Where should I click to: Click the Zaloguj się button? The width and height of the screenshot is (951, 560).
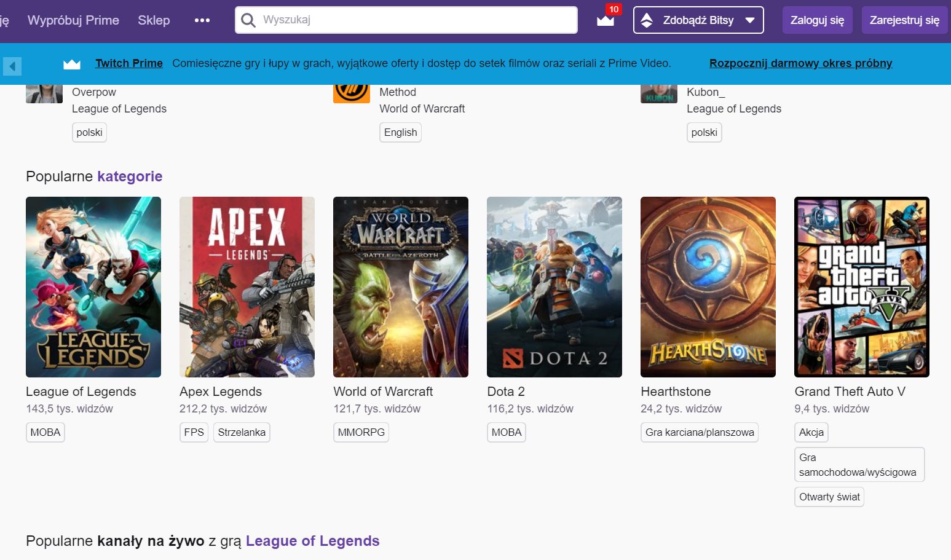tap(817, 20)
